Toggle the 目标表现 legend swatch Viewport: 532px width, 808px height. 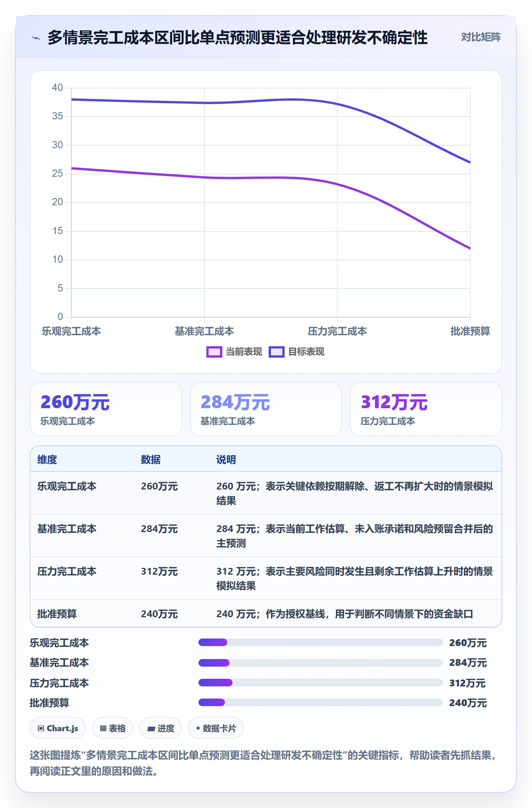(276, 352)
